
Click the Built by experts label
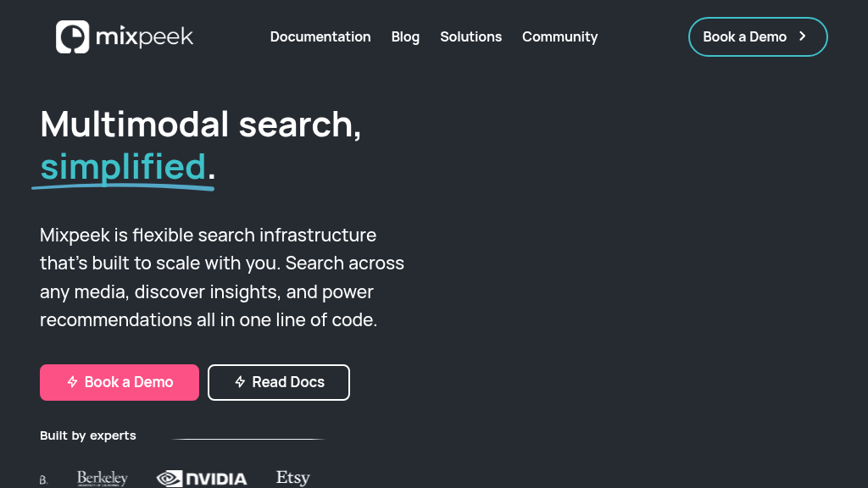pos(88,435)
